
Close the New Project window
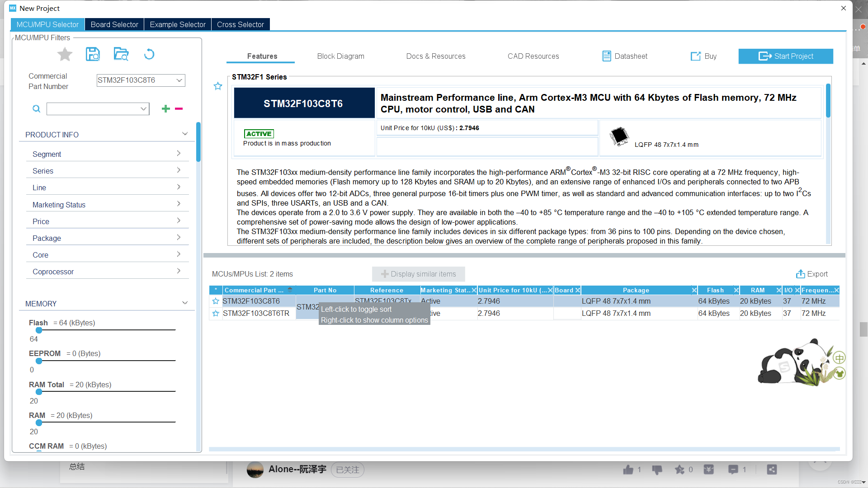coord(844,8)
